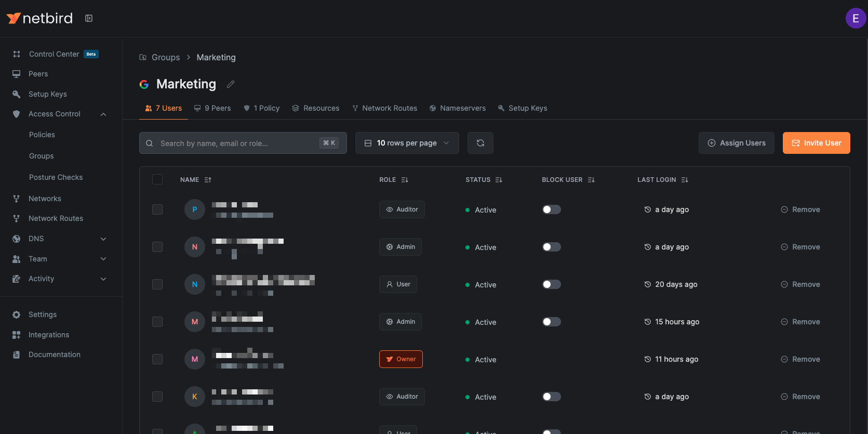Open the Nameservers tab
Screen dimensions: 868x434
click(457, 108)
